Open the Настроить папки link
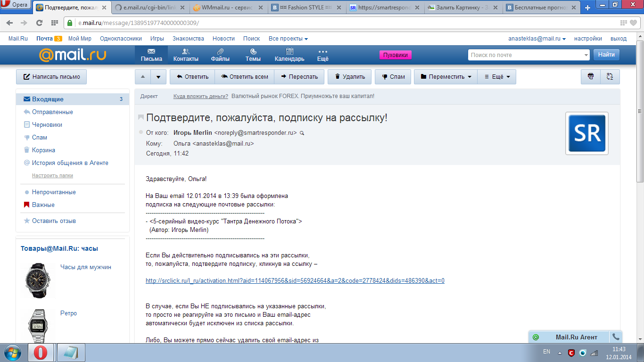The width and height of the screenshot is (644, 362). 52,175
